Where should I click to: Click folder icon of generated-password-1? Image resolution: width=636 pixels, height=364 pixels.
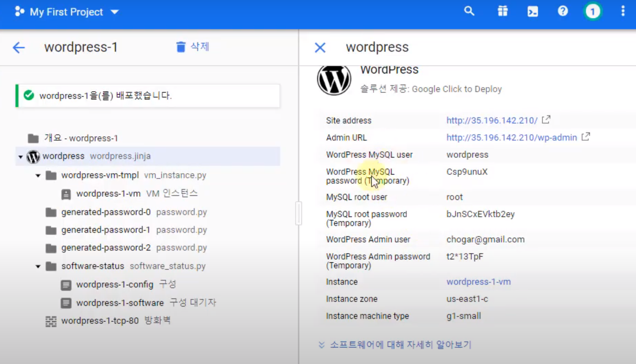pyautogui.click(x=51, y=231)
